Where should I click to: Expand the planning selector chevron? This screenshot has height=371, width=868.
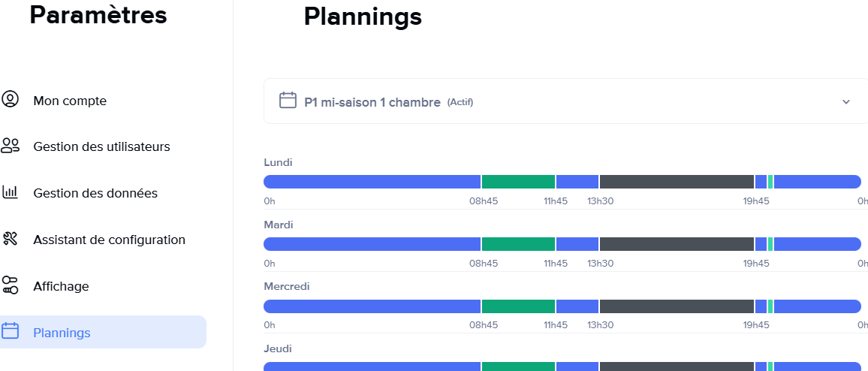846,101
